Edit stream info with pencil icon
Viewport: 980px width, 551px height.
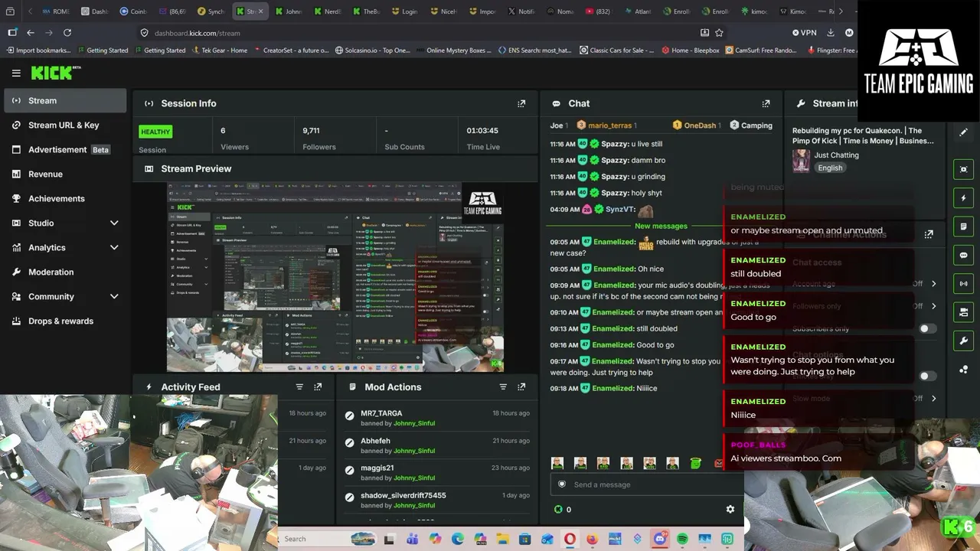point(963,132)
